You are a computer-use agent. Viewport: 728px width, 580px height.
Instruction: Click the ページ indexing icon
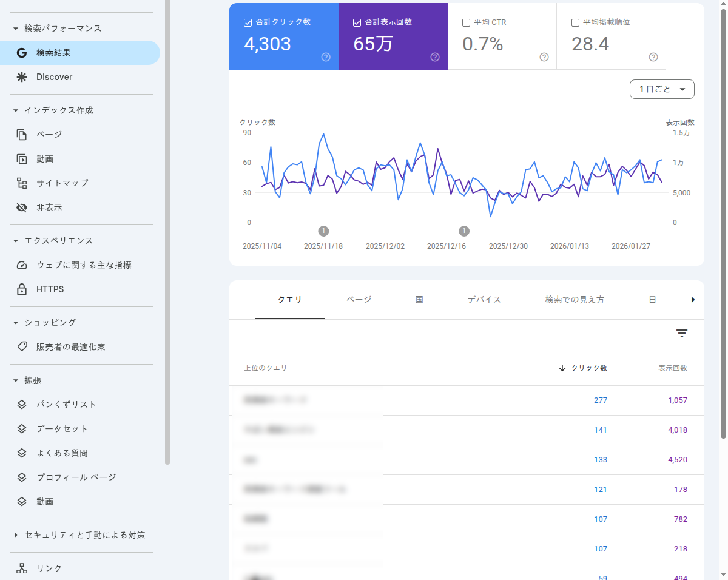coord(22,134)
